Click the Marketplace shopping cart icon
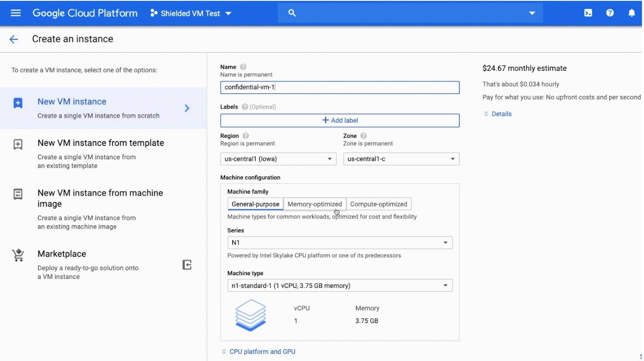The image size is (644, 361). pos(18,255)
